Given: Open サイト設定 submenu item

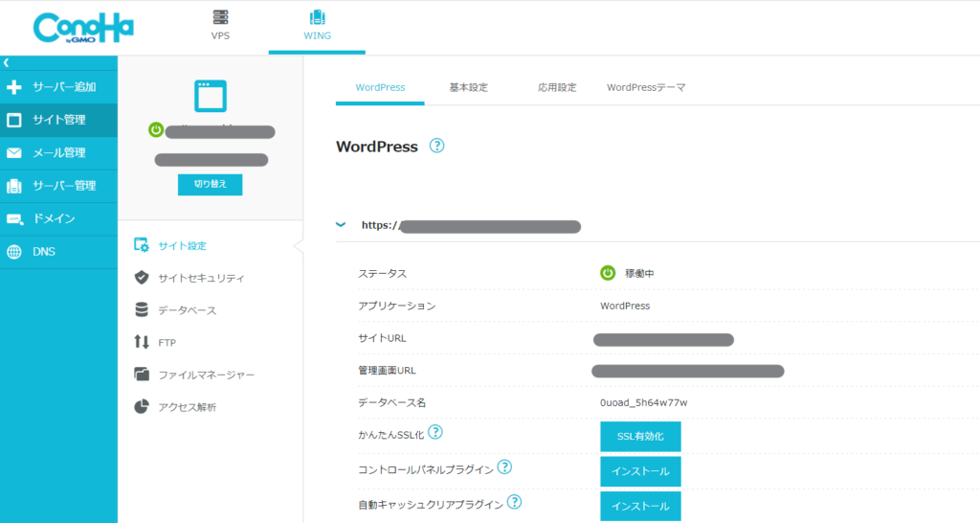Looking at the screenshot, I should 182,246.
